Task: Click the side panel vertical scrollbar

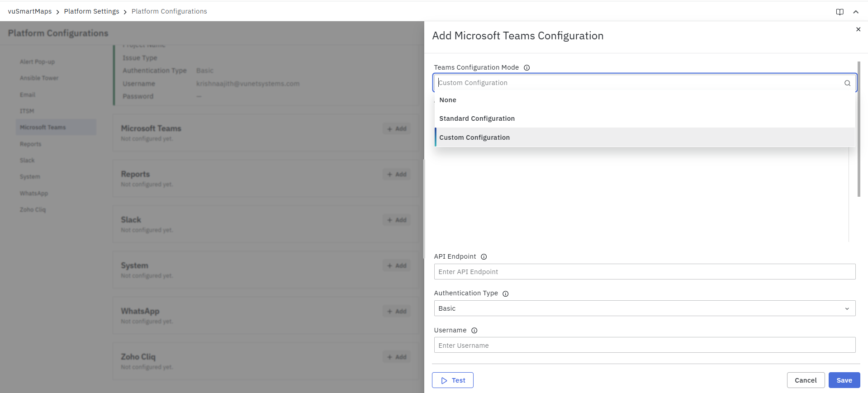Action: (x=859, y=129)
